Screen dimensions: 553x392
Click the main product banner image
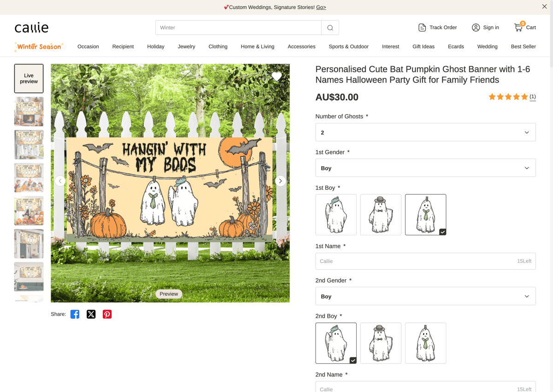coord(170,183)
